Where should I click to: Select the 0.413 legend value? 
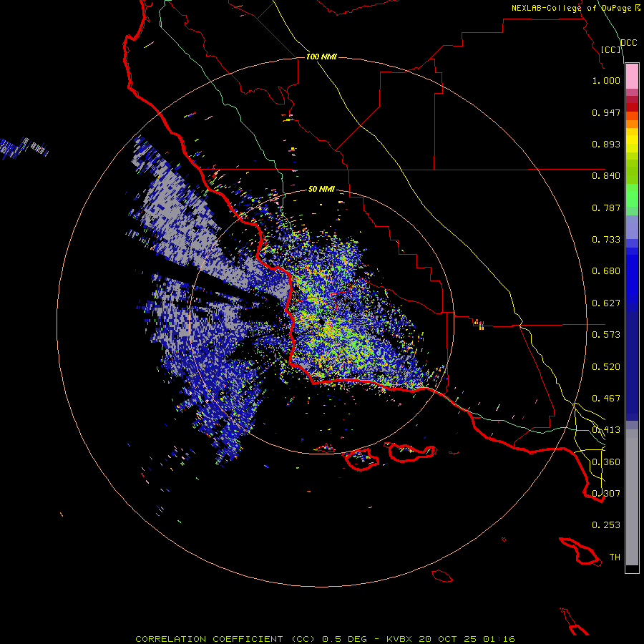pyautogui.click(x=606, y=430)
